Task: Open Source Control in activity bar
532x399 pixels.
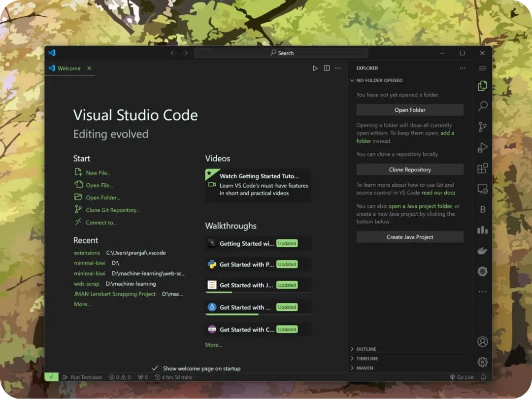Action: (482, 127)
